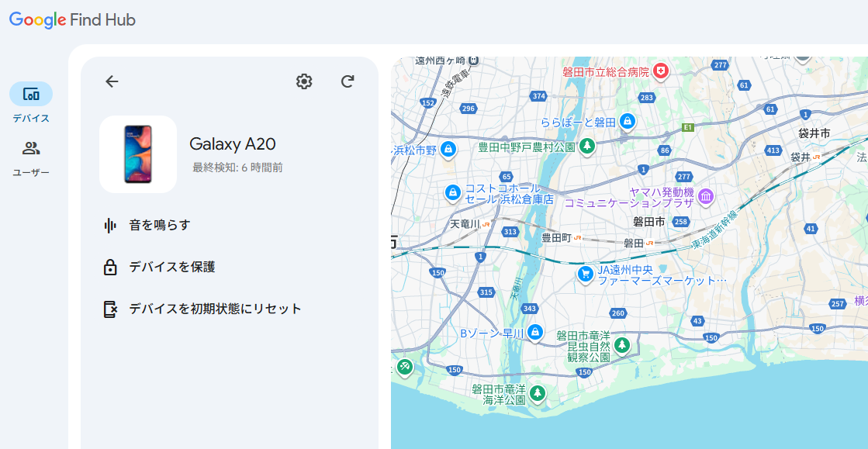Viewport: 868px width, 449px height.
Task: Open the Google Find Hub logo
Action: (x=72, y=20)
